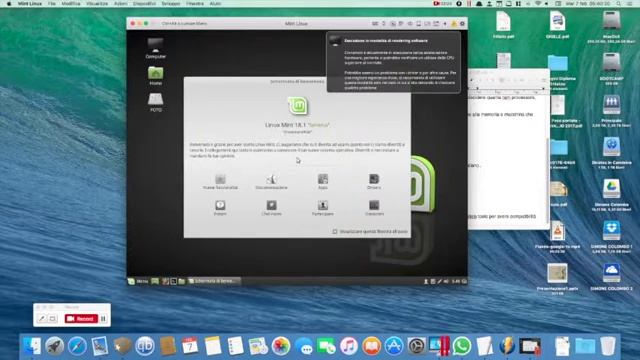Open Documentazione in the welcome screen

click(x=271, y=182)
